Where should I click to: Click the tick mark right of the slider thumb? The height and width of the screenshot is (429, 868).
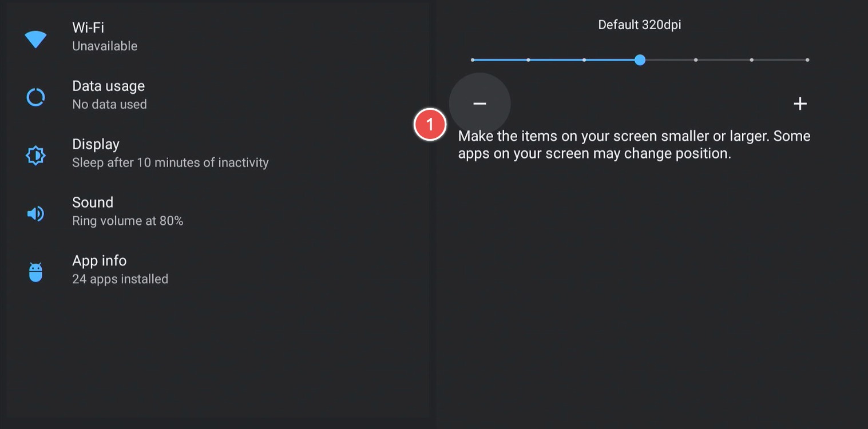click(695, 59)
